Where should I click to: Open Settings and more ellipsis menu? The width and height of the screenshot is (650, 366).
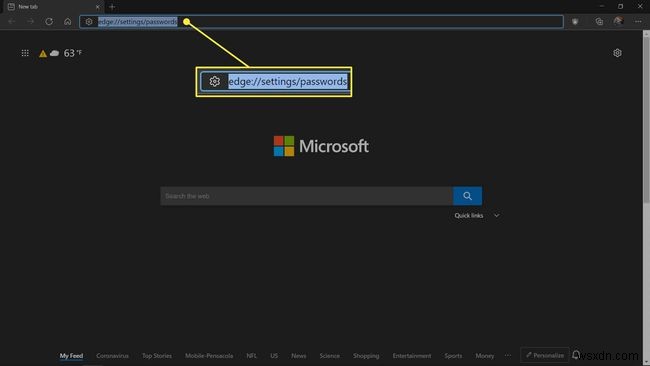[638, 22]
